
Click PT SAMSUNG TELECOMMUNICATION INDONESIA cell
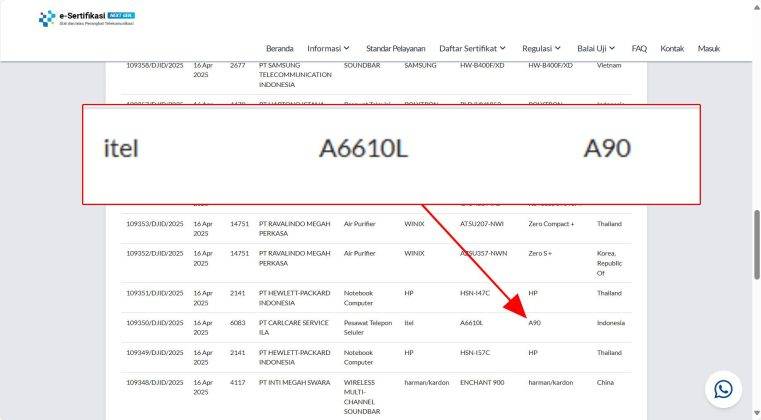pyautogui.click(x=295, y=75)
